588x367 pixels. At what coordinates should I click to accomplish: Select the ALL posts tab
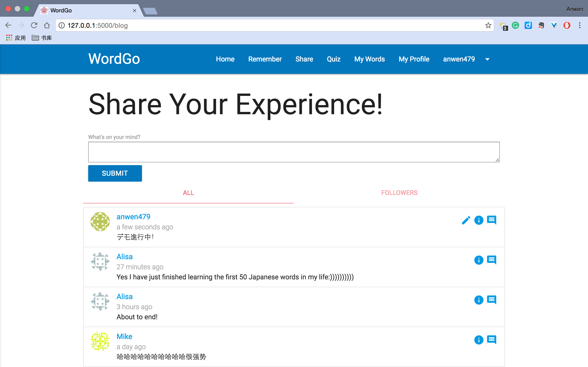click(x=188, y=193)
